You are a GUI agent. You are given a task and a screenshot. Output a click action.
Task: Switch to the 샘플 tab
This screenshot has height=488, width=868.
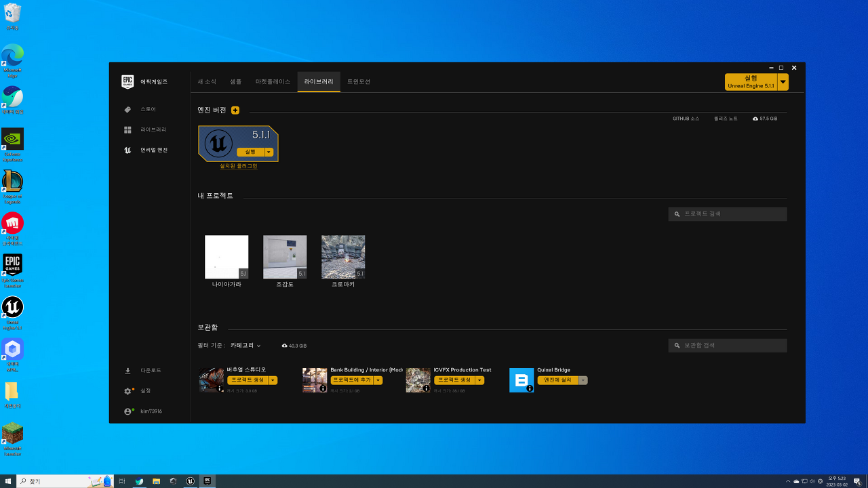coord(236,81)
